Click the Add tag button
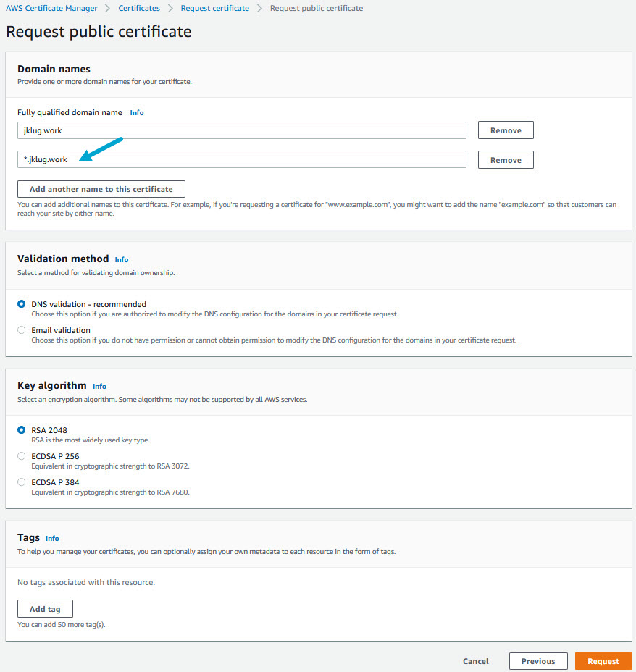Image resolution: width=636 pixels, height=672 pixels. click(x=45, y=609)
